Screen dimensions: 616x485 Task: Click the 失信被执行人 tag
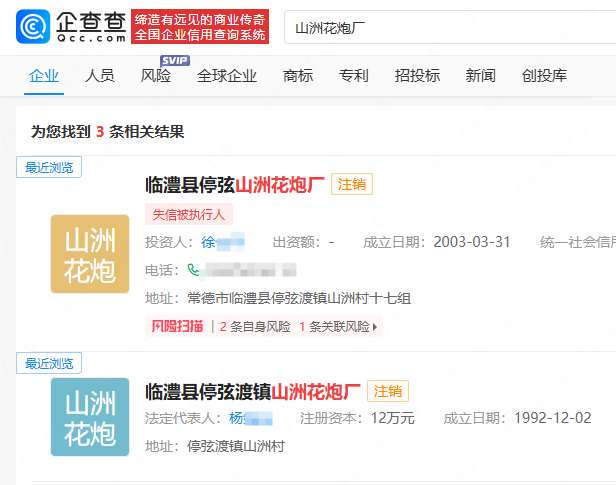190,214
